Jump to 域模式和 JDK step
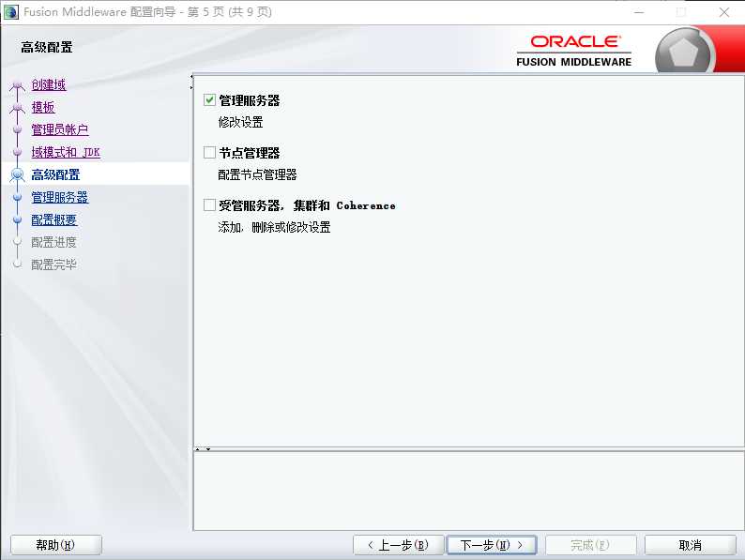Image resolution: width=745 pixels, height=560 pixels. 66,152
